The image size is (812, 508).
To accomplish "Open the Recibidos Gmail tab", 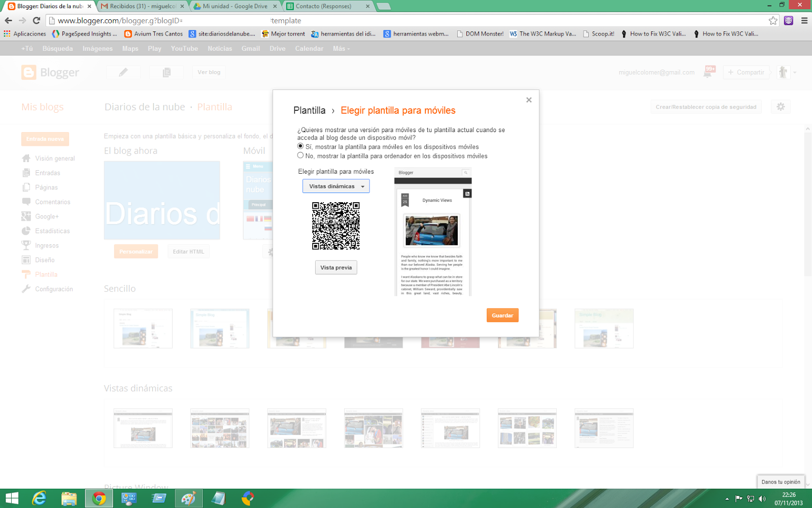I will [143, 6].
